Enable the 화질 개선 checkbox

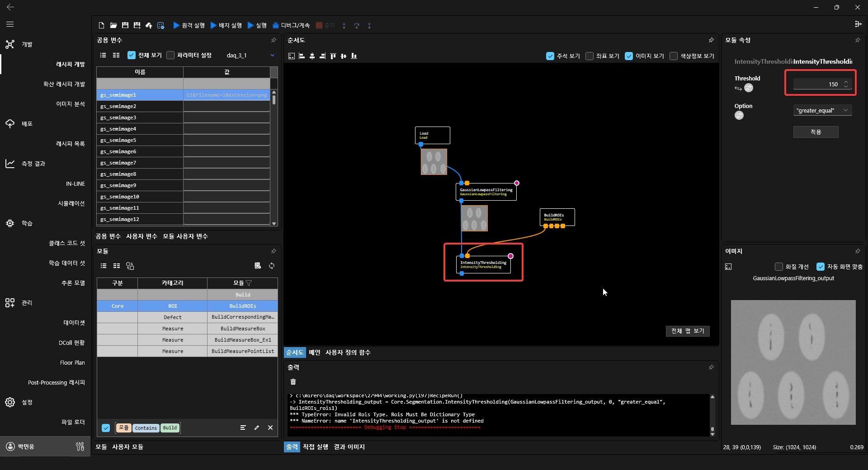[x=778, y=267]
